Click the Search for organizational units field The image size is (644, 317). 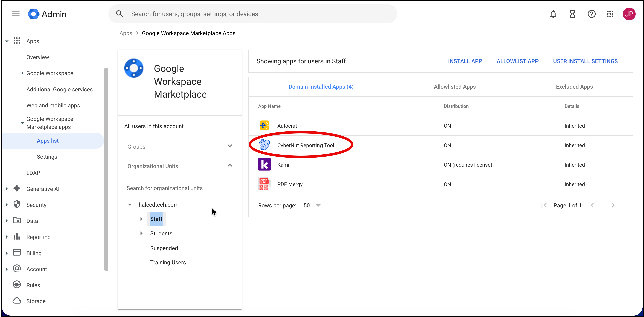point(179,188)
